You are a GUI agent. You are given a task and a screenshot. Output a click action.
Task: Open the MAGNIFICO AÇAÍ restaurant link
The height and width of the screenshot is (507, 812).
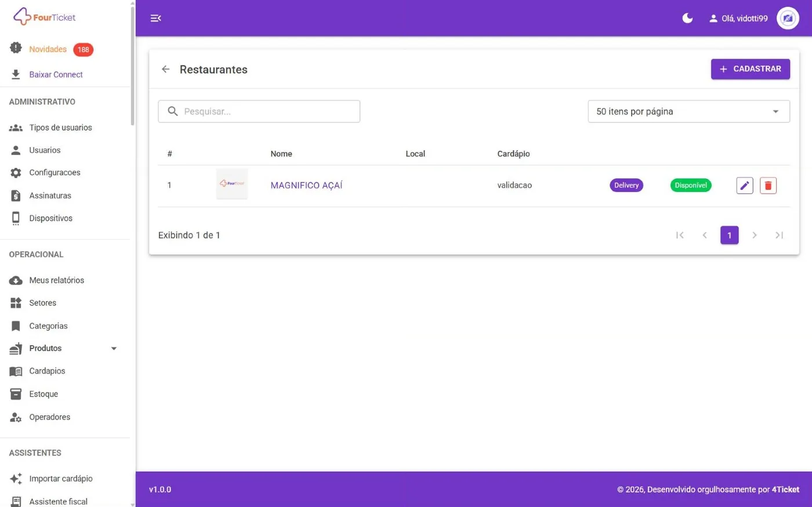tap(306, 186)
